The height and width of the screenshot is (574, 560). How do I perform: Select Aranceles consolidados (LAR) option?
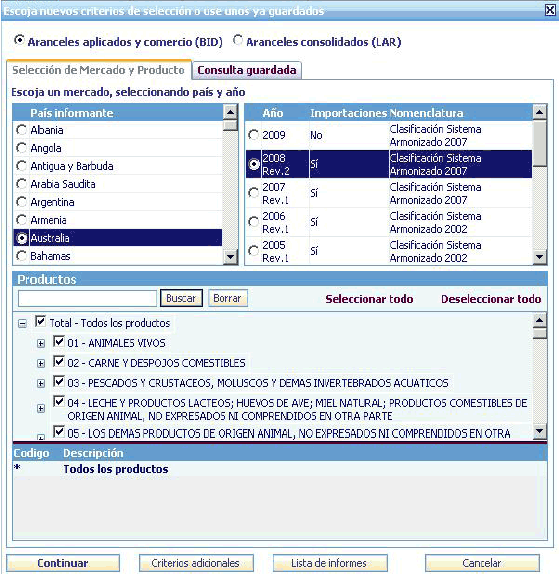coord(238,40)
